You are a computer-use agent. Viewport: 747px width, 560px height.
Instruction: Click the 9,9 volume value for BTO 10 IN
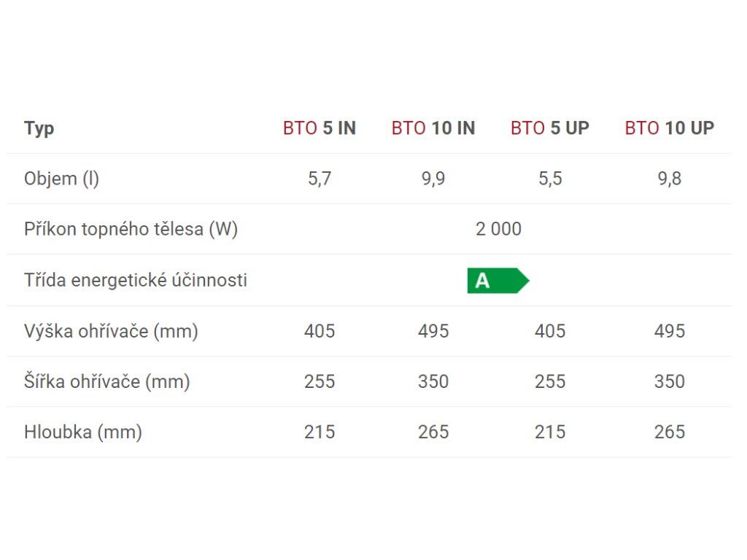(433, 179)
